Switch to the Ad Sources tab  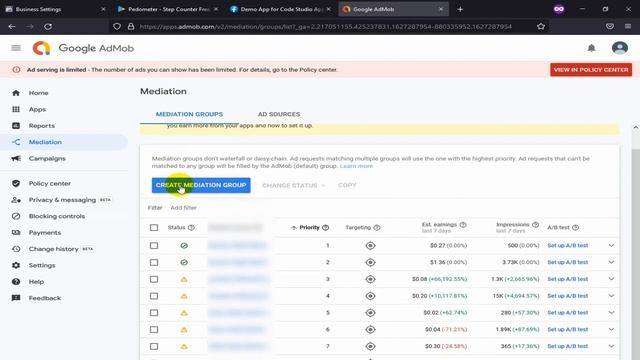279,114
